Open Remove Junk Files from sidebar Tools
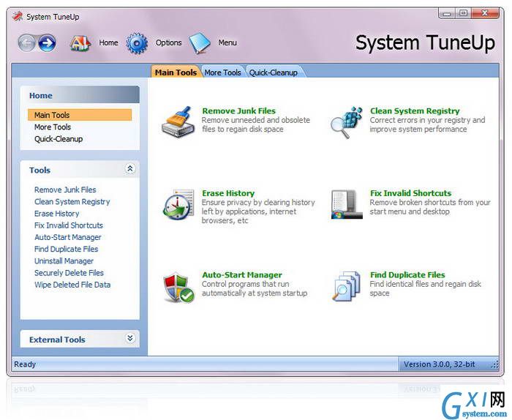Image resolution: width=512 pixels, height=420 pixels. pyautogui.click(x=65, y=190)
